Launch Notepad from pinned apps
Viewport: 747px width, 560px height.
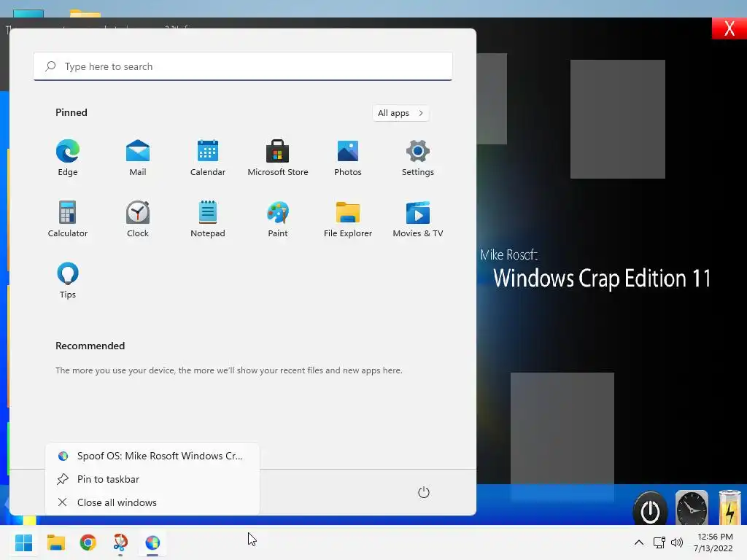(208, 219)
